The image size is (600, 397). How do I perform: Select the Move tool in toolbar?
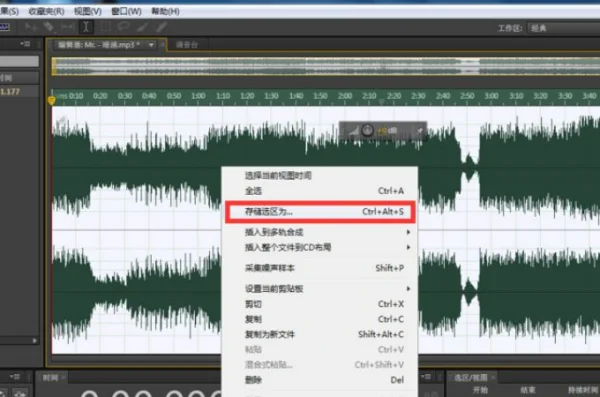tap(31, 27)
